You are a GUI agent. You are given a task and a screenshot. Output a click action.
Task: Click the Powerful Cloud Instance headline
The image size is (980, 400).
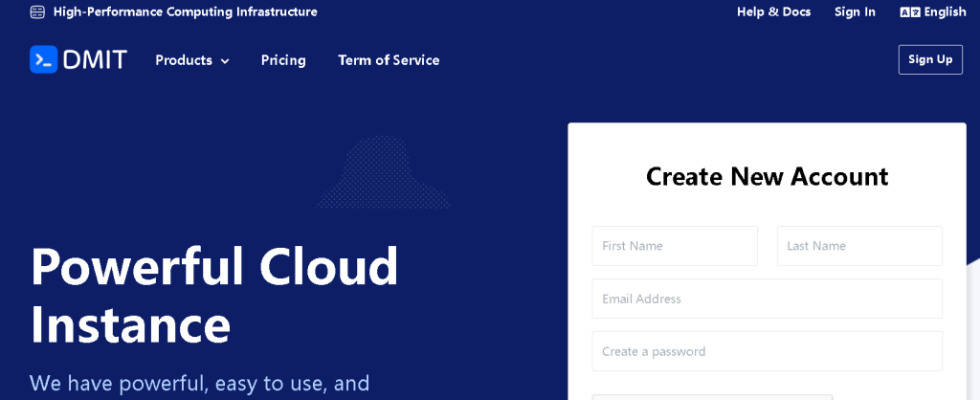pos(214,296)
